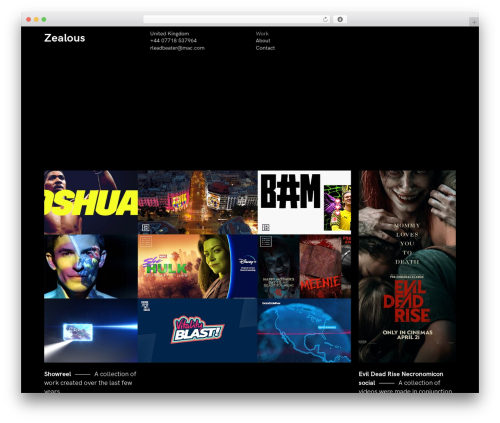Open the Meenie horror thumbnail

pyautogui.click(x=304, y=266)
